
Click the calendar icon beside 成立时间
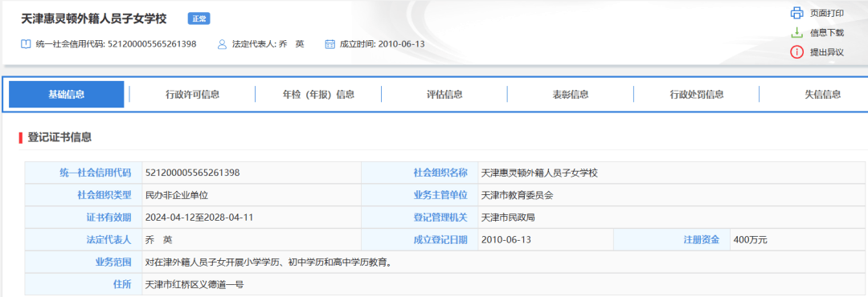tap(330, 43)
